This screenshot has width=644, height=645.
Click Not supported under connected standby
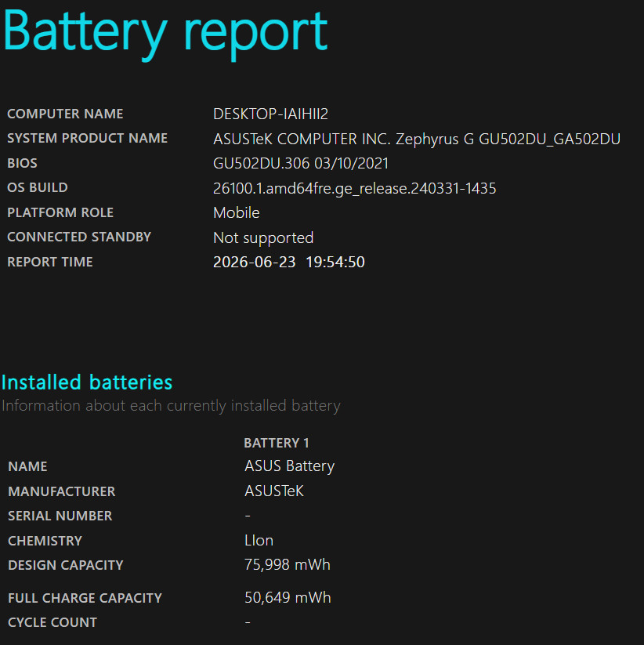point(263,237)
